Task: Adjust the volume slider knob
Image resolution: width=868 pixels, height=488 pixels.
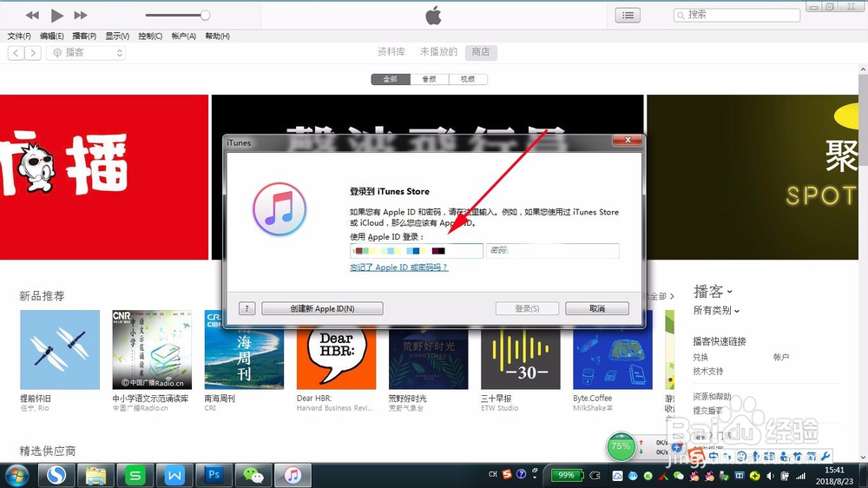Action: (x=205, y=16)
